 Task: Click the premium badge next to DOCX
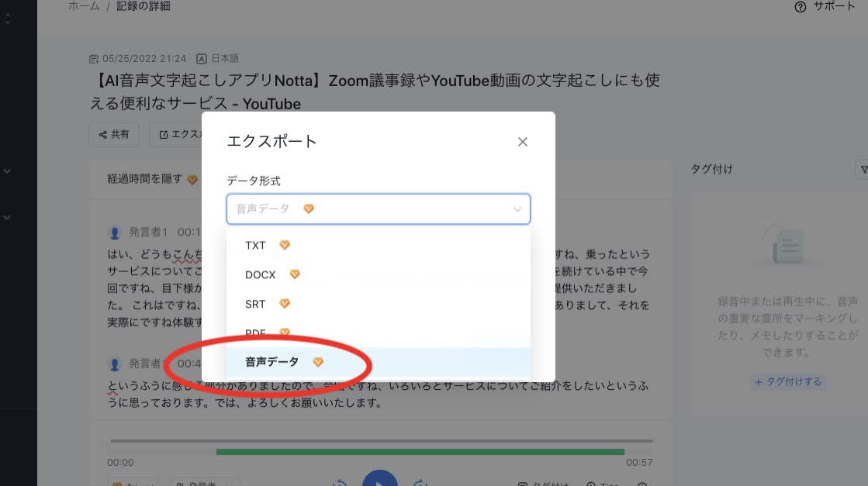(295, 274)
